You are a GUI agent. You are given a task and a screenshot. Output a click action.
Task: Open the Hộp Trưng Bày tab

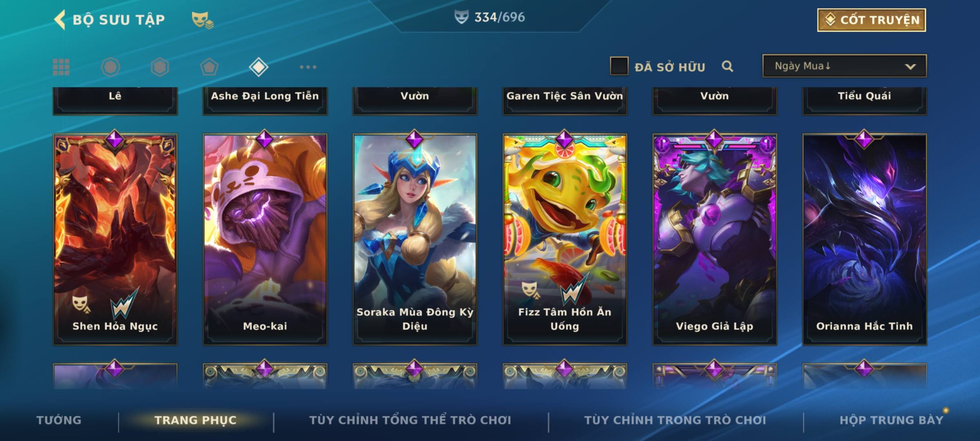click(891, 420)
